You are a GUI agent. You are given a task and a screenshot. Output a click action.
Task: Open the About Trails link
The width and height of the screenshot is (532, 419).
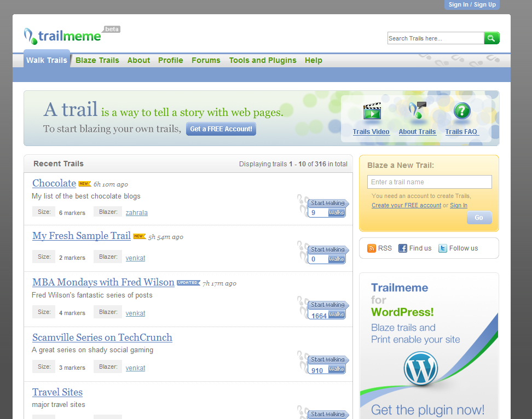pyautogui.click(x=417, y=131)
